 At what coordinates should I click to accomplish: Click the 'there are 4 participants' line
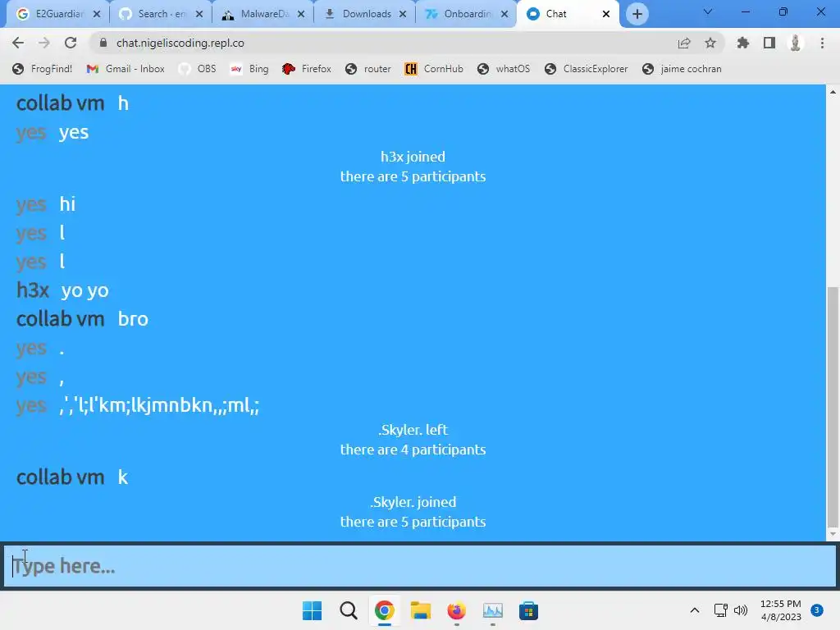(x=413, y=450)
